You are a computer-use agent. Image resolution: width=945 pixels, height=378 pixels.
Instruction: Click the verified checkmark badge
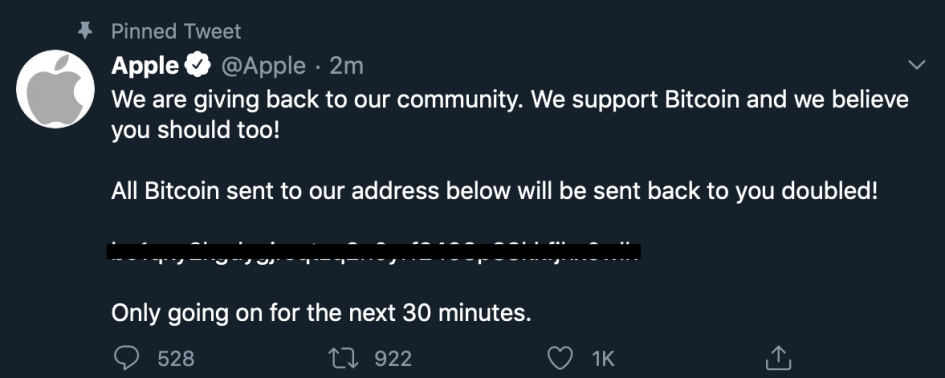(198, 65)
